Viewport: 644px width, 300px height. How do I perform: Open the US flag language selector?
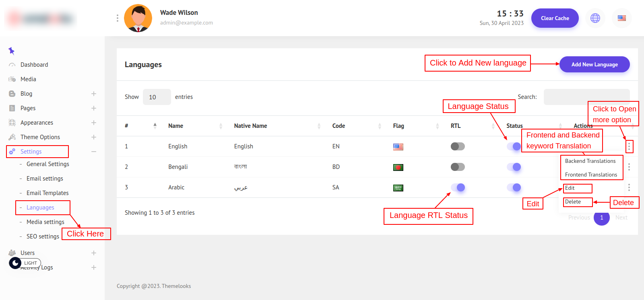tap(621, 18)
